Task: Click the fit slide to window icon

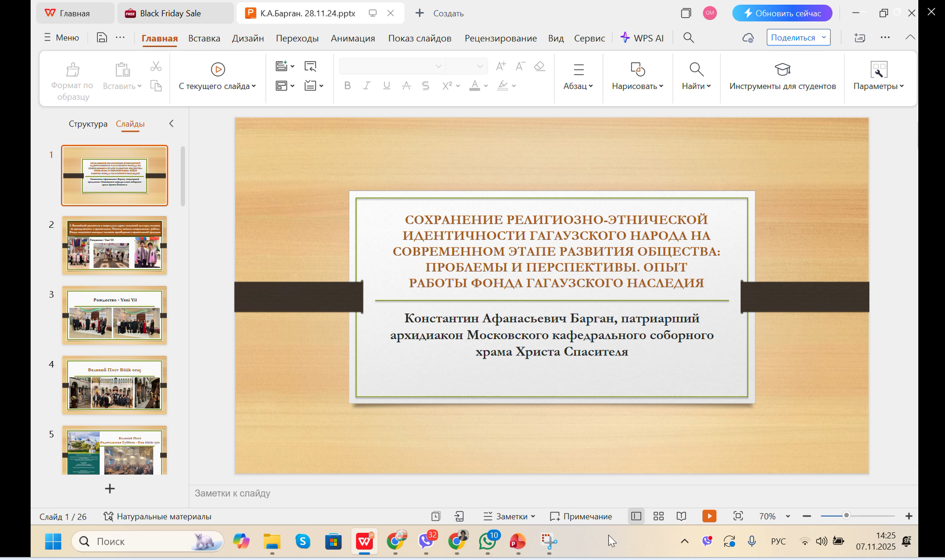Action: click(x=738, y=516)
